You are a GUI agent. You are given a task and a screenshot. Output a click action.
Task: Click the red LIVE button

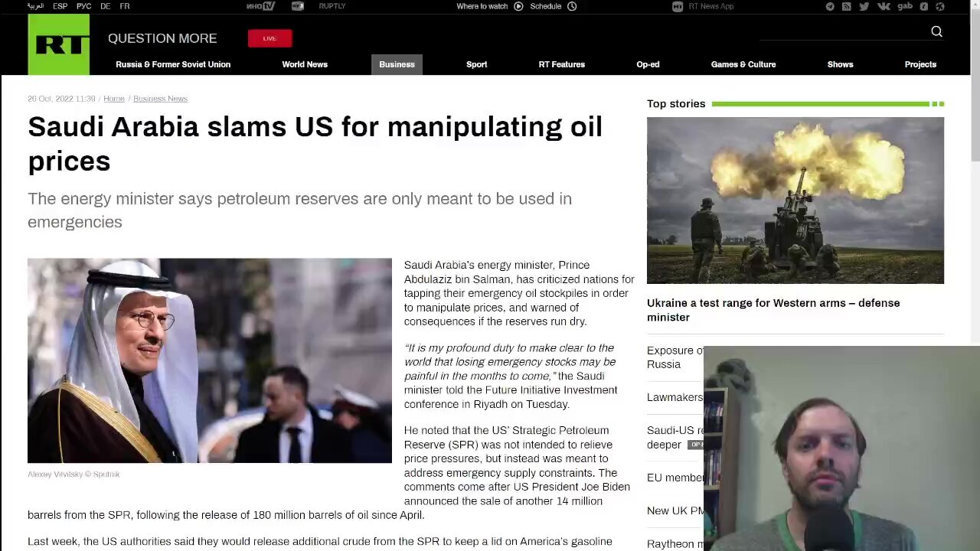(x=269, y=38)
